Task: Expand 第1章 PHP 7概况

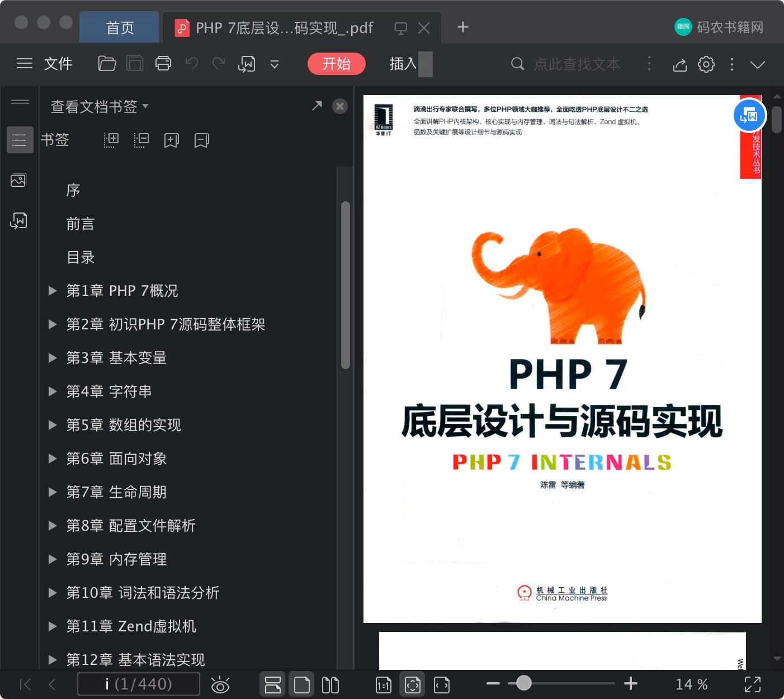Action: point(53,291)
